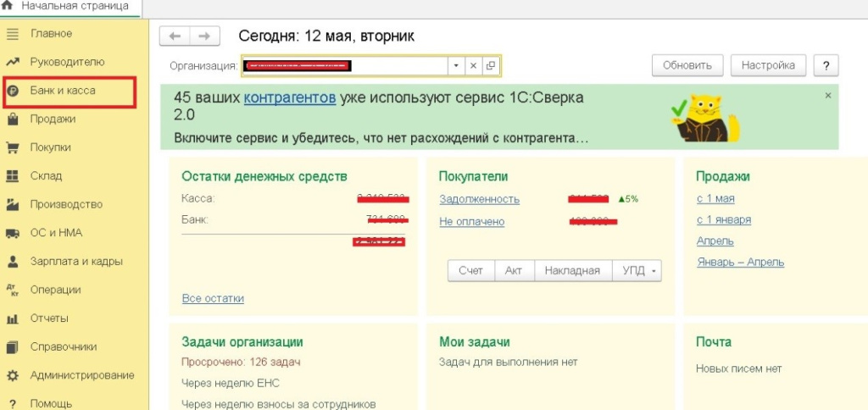Click the shopping bag icon beside Продажи

point(12,119)
